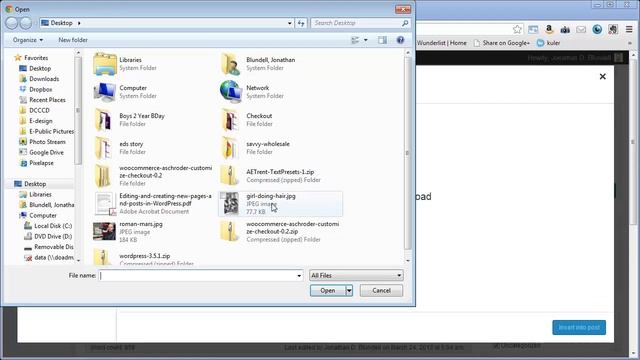This screenshot has width=640, height=360.
Task: Select woocommerce-aschroder-customize-checkout-0.2.zip file
Action: tap(280, 231)
